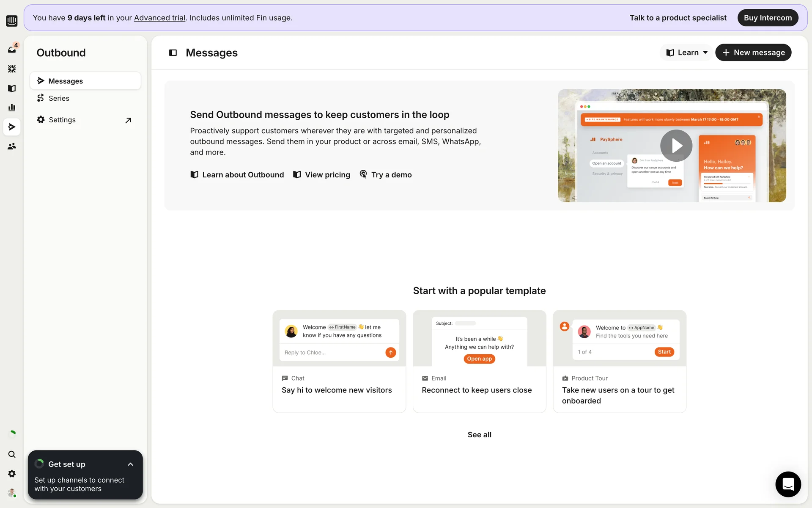812x508 pixels.
Task: Open the Contacts people icon
Action: 12,146
